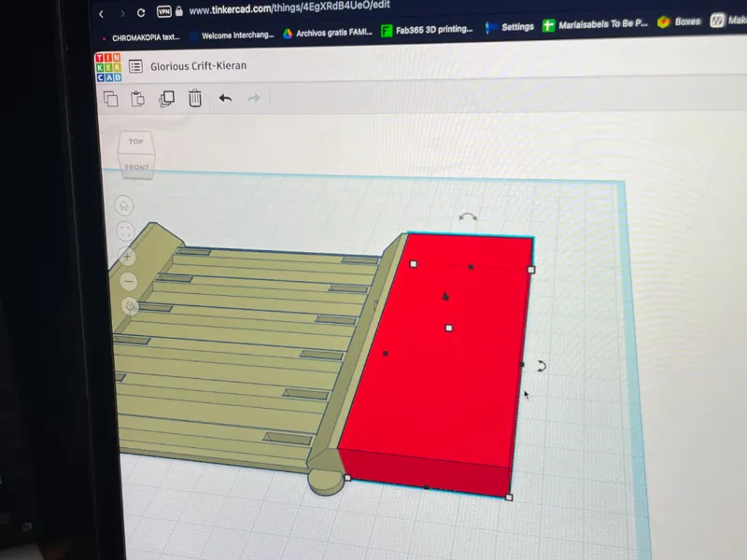Screen dimensions: 747x560
Task: Select the tan cylinder foot shape
Action: (x=325, y=483)
